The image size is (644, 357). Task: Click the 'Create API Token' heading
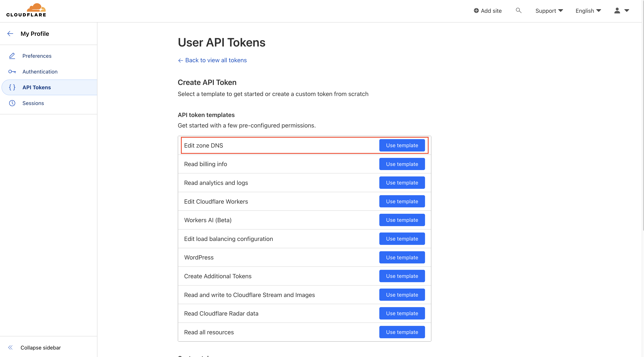pyautogui.click(x=207, y=82)
